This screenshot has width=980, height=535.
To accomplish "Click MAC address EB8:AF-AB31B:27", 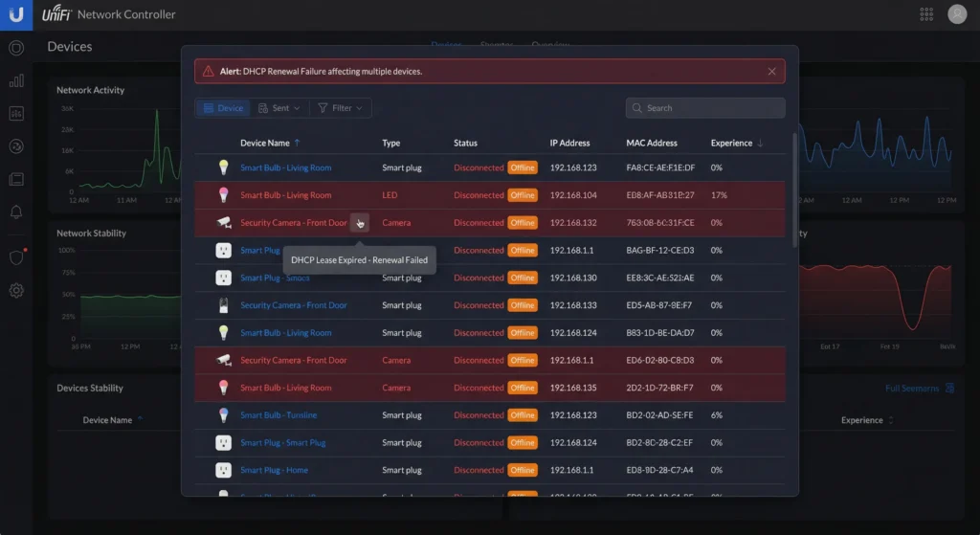I will pyautogui.click(x=660, y=195).
